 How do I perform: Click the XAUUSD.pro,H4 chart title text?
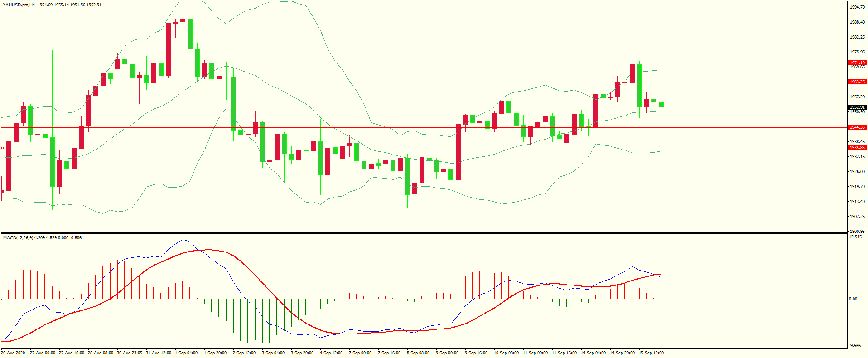[x=19, y=5]
